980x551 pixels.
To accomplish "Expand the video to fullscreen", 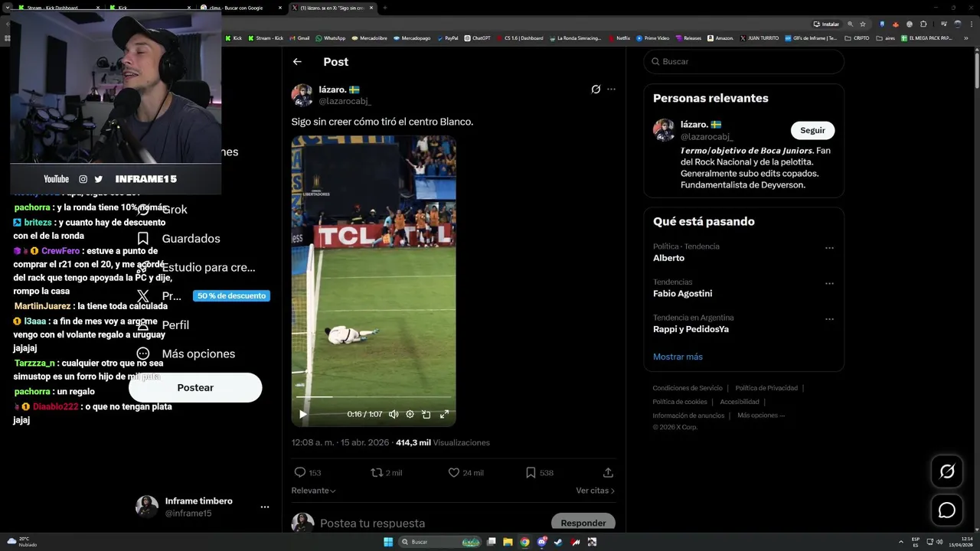I will pos(444,414).
